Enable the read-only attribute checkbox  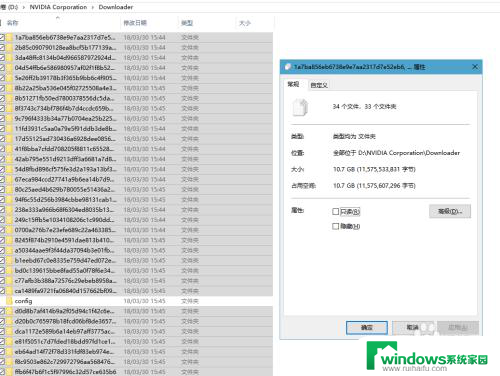pos(336,211)
